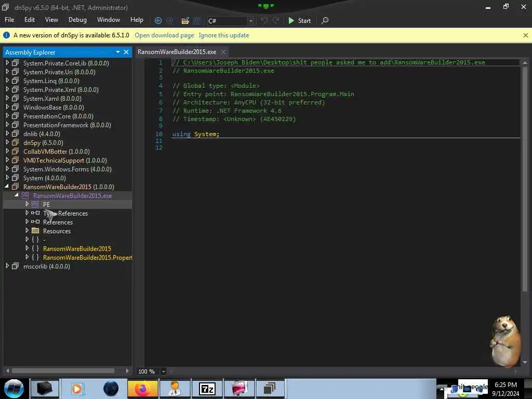Collapse the RansomWareBuilder2015.exe module node
This screenshot has height=399, width=532.
tap(16, 195)
